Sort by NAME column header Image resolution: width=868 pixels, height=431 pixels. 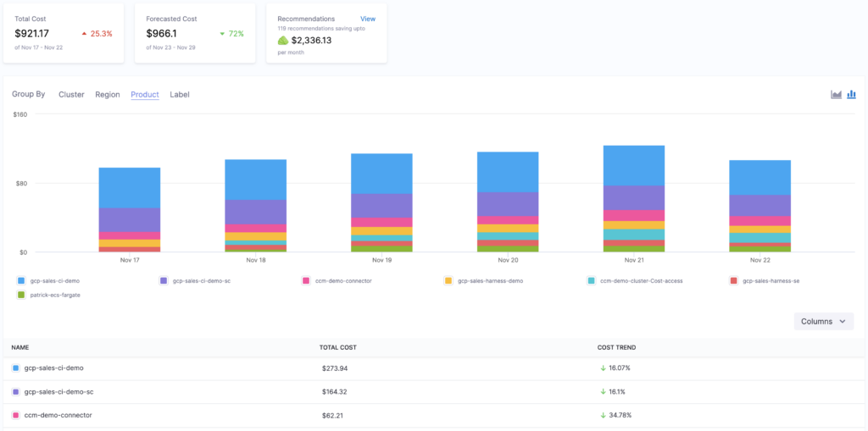(x=20, y=347)
